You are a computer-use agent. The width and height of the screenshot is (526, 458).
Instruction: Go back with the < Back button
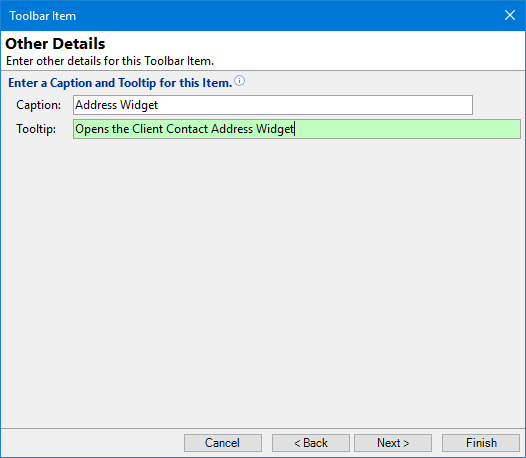point(311,443)
